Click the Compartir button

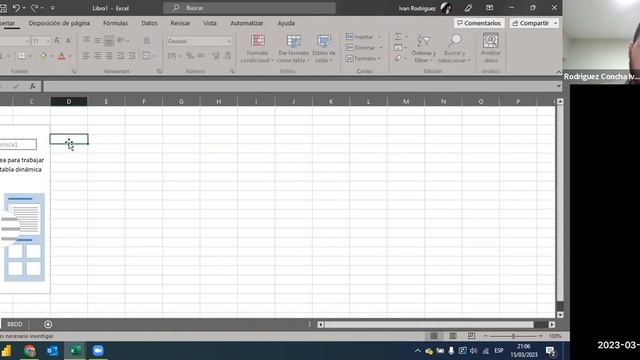[531, 23]
